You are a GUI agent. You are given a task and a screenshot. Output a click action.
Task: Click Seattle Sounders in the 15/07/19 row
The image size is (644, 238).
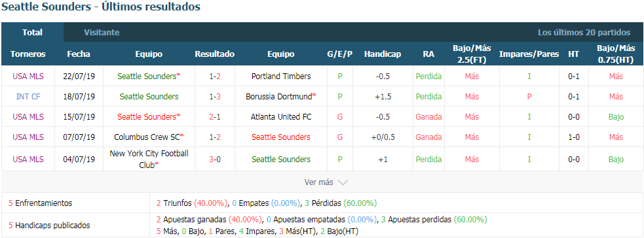tap(149, 117)
